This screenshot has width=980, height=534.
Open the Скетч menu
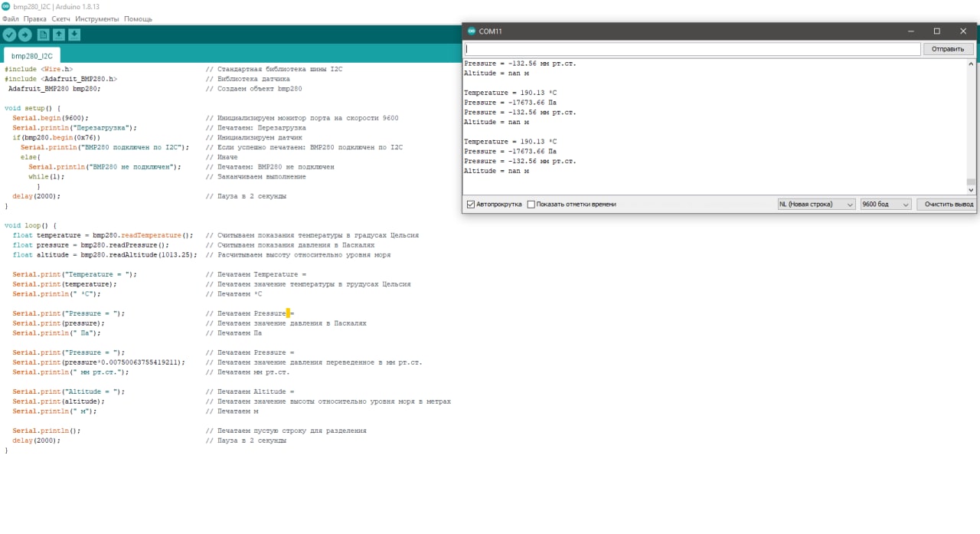click(61, 18)
